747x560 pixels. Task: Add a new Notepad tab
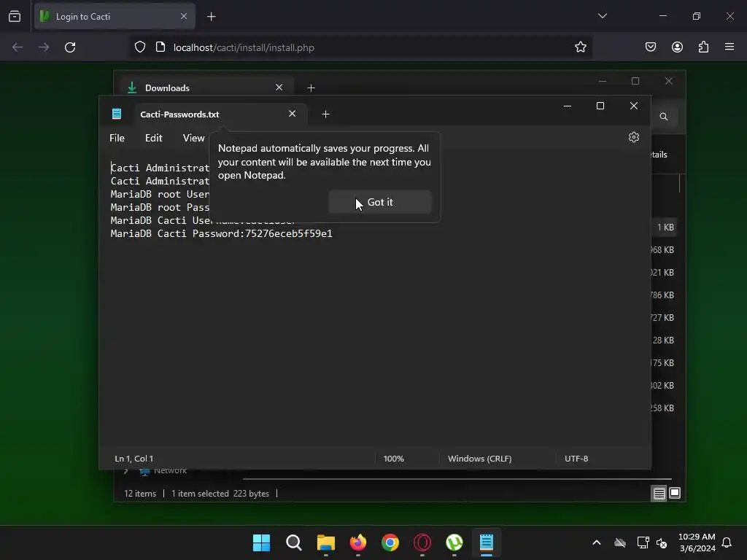326,114
